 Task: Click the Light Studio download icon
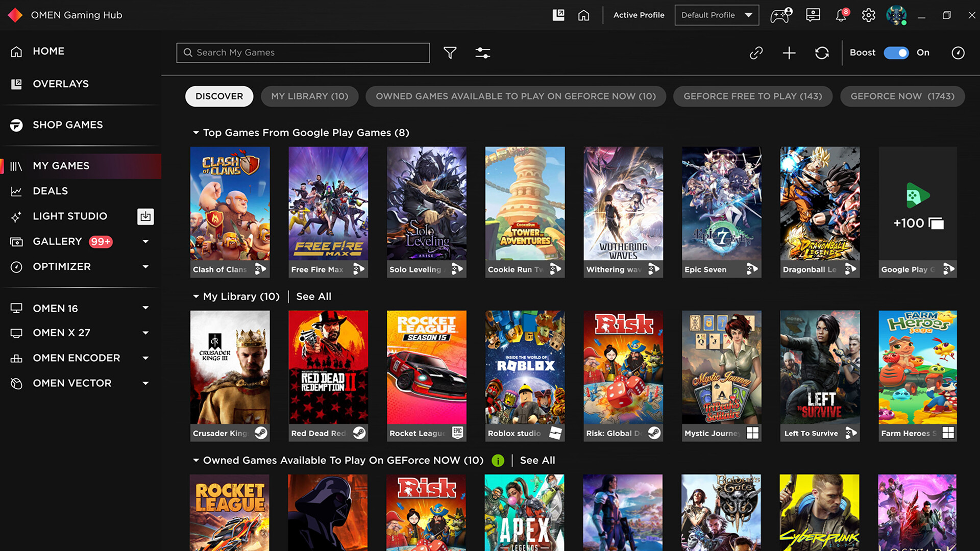coord(145,216)
